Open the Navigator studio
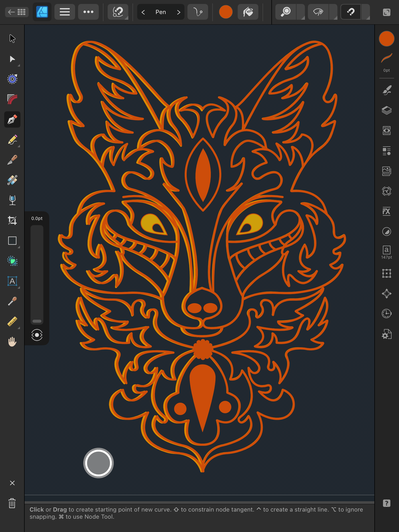The height and width of the screenshot is (532, 399). [387, 294]
